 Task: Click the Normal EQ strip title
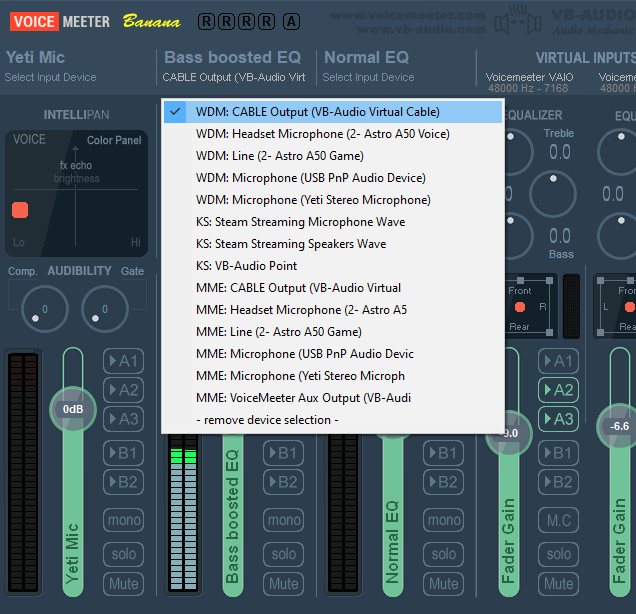click(x=366, y=57)
